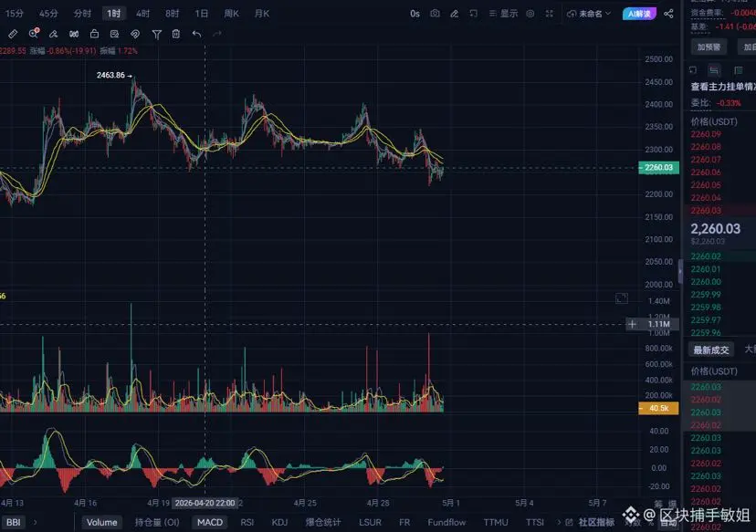
Task: Click the pencil edit icon in top bar
Action: (454, 14)
